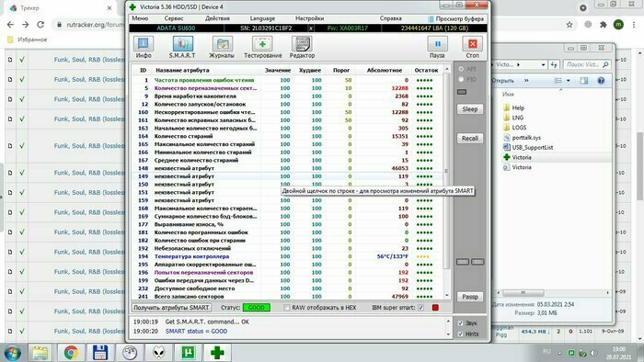Click the red Стоп stop icon
Screen dimensions: 644x362
(x=472, y=47)
